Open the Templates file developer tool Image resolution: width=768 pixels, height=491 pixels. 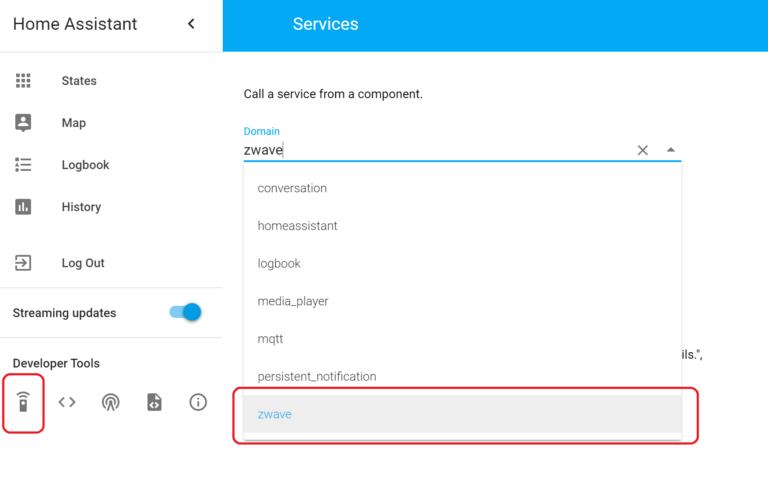154,402
